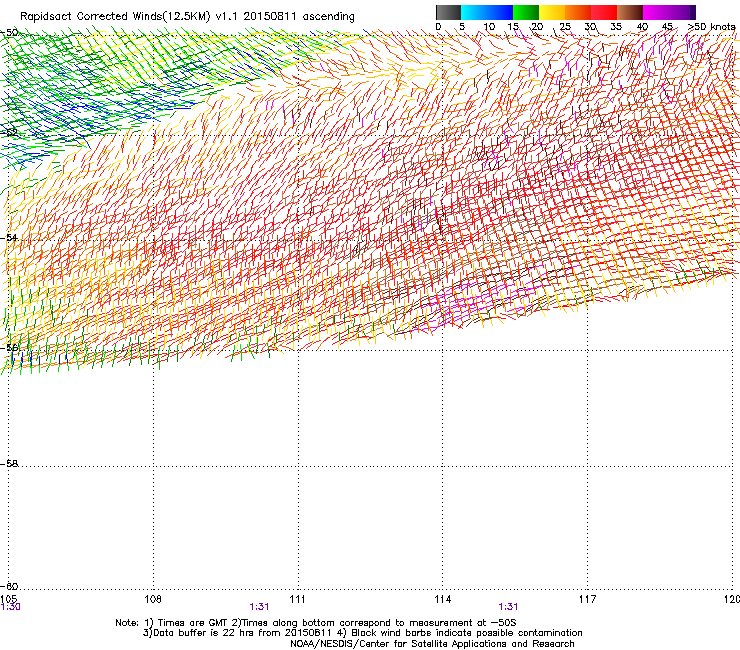Click the -54 latitude axis label
Image resolution: width=740 pixels, height=650 pixels.
click(9, 237)
